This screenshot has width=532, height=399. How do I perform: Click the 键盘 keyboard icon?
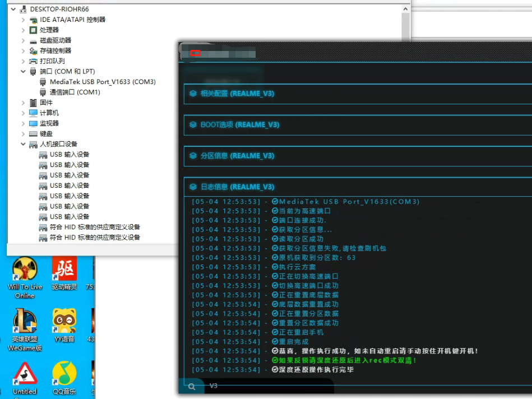pyautogui.click(x=33, y=134)
